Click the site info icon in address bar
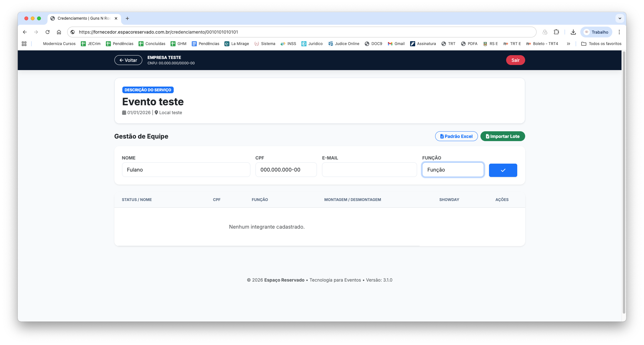 (x=73, y=32)
